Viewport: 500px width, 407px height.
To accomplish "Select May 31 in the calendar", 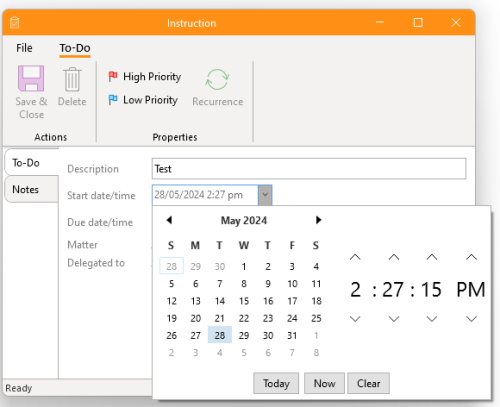I will [x=292, y=335].
